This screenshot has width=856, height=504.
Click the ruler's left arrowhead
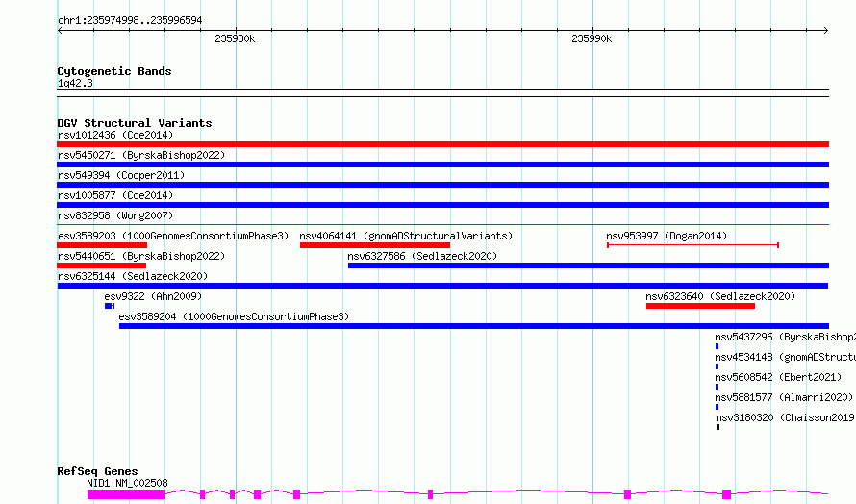[60, 30]
